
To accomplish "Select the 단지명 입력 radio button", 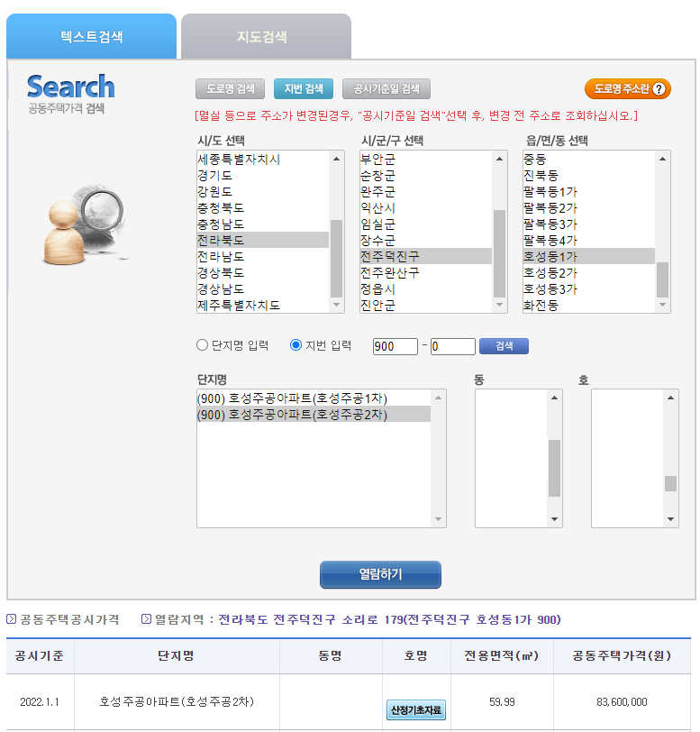I will [202, 345].
